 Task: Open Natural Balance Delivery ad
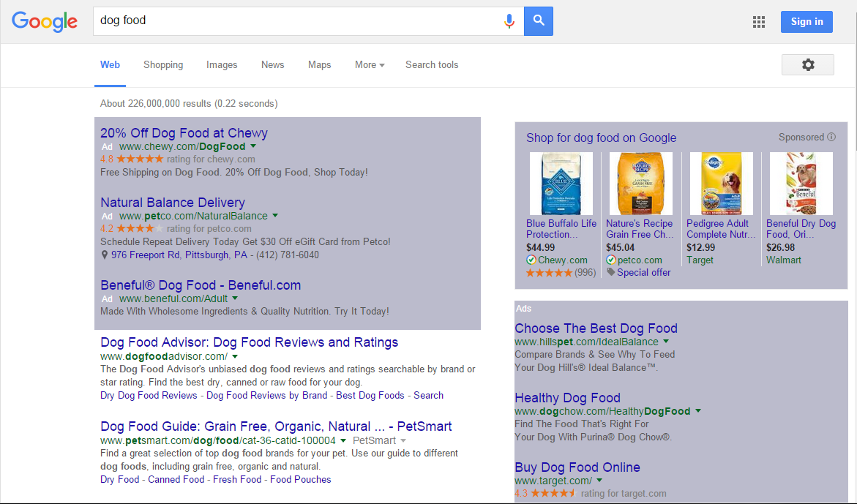click(173, 203)
